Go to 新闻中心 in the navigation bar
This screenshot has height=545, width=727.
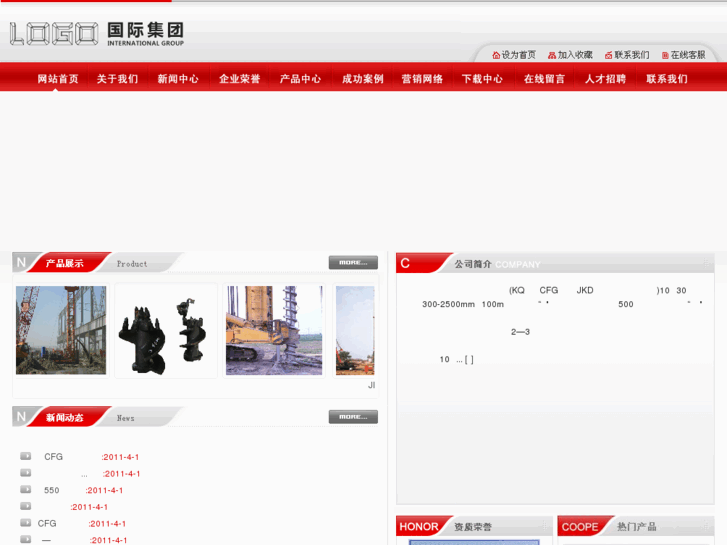tap(178, 79)
